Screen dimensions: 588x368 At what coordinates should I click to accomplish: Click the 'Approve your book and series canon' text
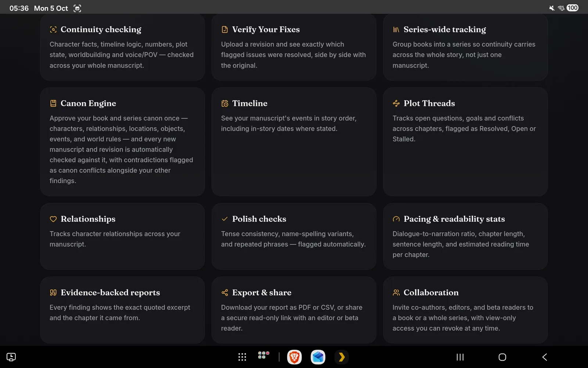coord(121,149)
